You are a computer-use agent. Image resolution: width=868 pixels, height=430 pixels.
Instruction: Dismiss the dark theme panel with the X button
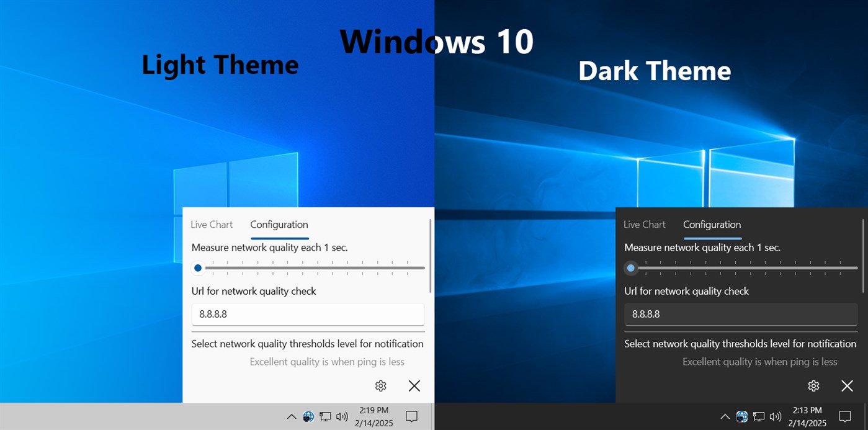tap(847, 385)
